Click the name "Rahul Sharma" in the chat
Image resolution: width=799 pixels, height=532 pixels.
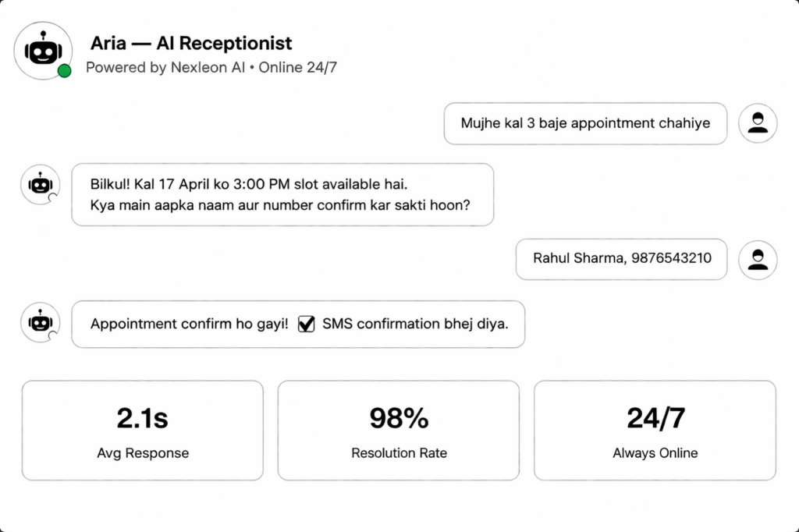pyautogui.click(x=576, y=258)
